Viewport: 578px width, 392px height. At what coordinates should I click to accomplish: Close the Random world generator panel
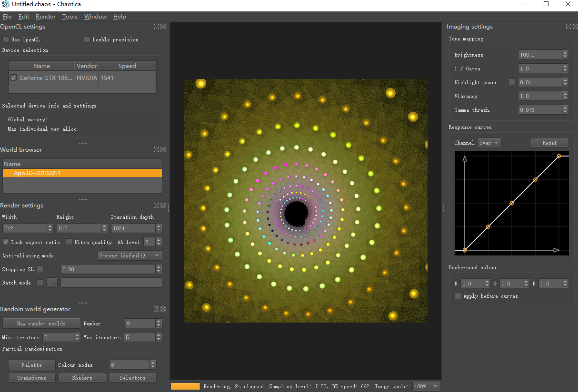click(163, 309)
